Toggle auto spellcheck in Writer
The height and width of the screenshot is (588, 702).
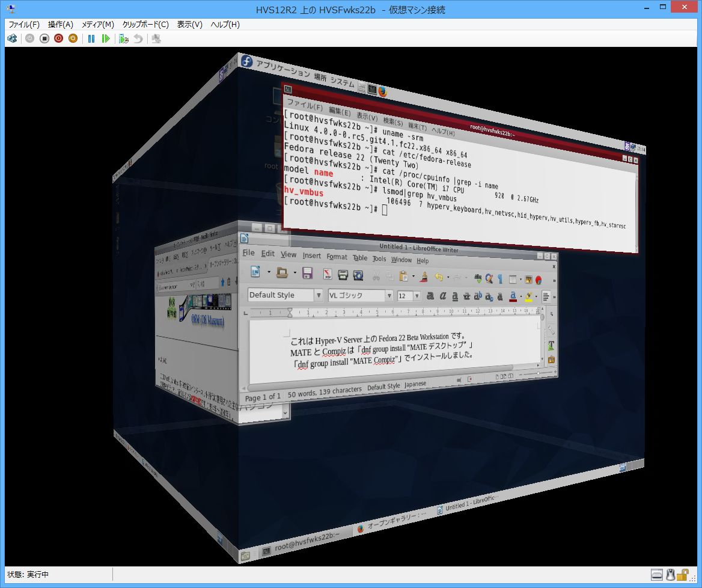tap(478, 278)
